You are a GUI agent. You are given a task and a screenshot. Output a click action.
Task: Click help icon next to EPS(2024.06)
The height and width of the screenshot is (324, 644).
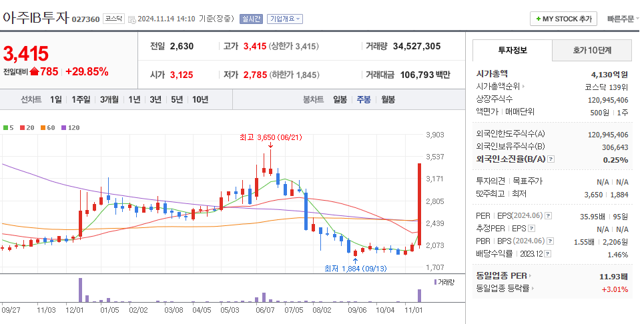point(549,216)
